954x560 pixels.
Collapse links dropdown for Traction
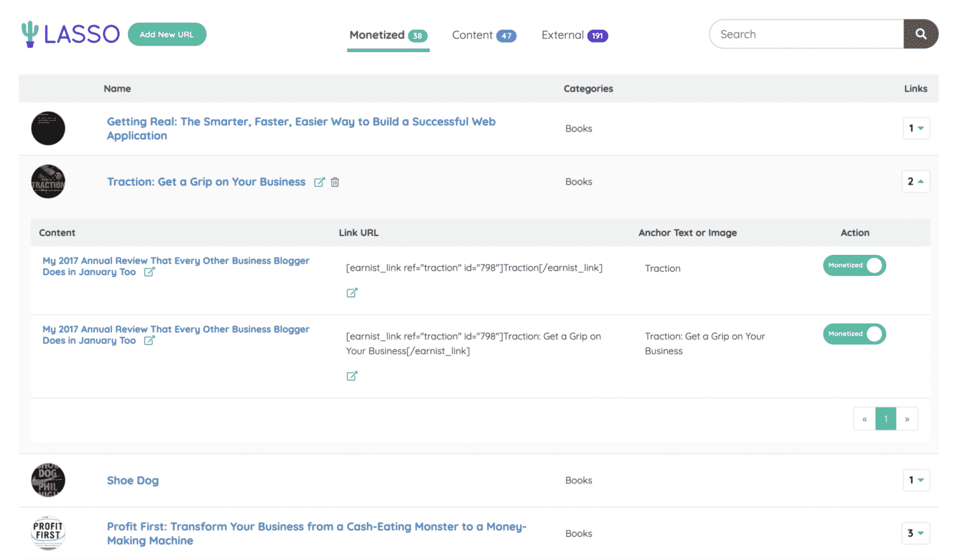tap(916, 182)
